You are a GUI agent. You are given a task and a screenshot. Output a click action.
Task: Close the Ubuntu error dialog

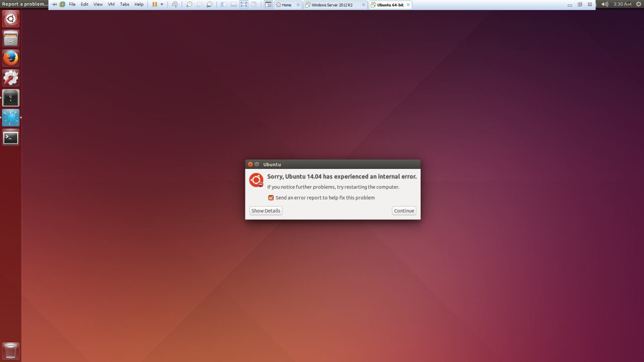(x=250, y=164)
